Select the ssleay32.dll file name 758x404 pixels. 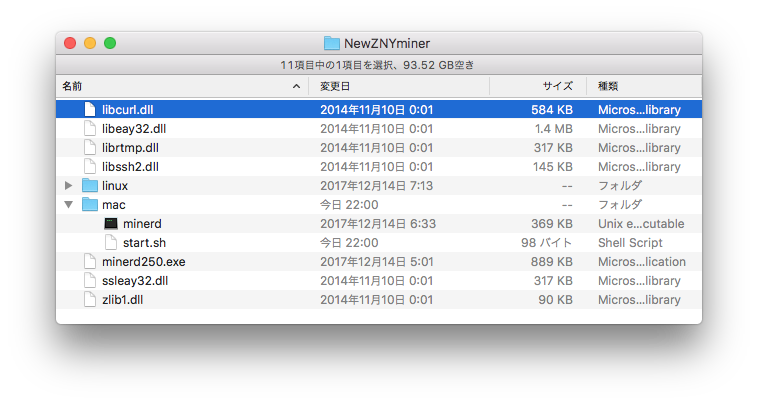pyautogui.click(x=135, y=281)
